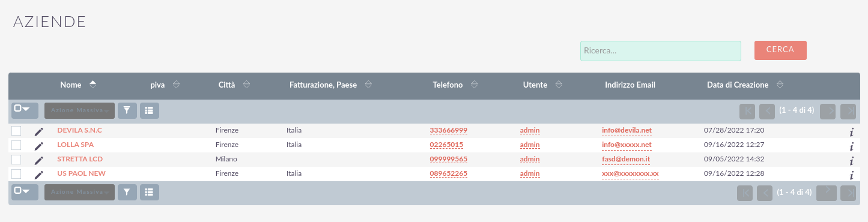
Task: Open the top column chooser list icon
Action: pos(150,110)
